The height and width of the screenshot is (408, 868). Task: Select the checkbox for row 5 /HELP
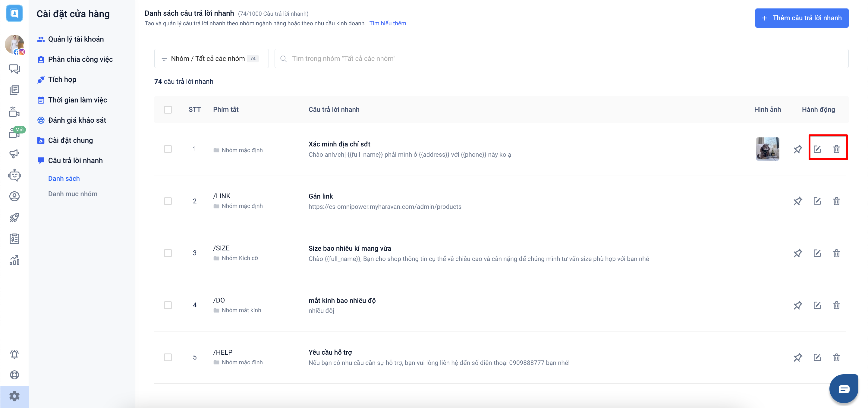tap(168, 357)
